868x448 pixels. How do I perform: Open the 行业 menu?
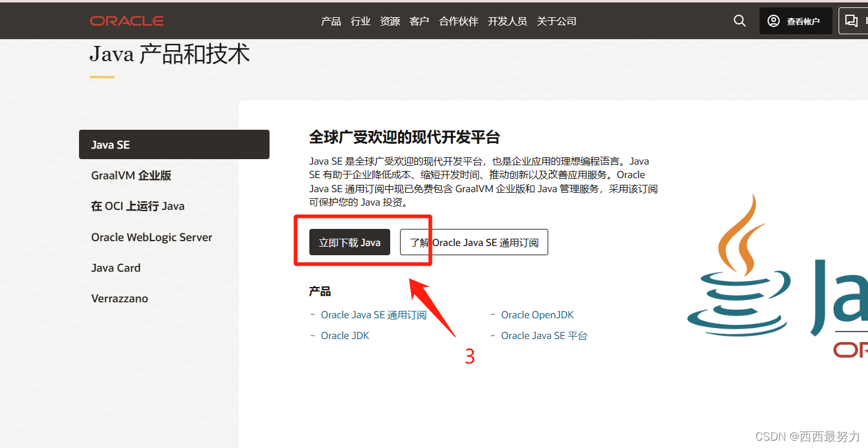point(361,21)
